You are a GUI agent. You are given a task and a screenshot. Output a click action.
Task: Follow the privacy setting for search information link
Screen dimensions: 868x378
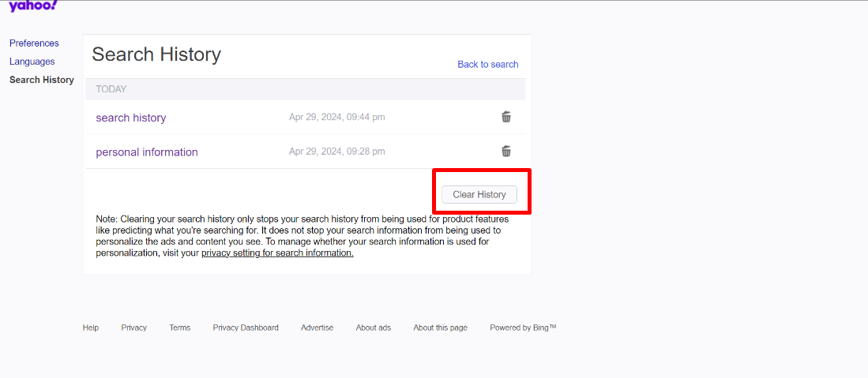tap(277, 253)
